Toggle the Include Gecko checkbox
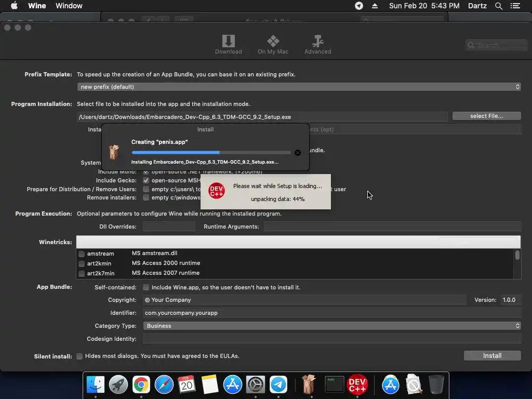Screen dimensions: 532x399 (x=146, y=180)
